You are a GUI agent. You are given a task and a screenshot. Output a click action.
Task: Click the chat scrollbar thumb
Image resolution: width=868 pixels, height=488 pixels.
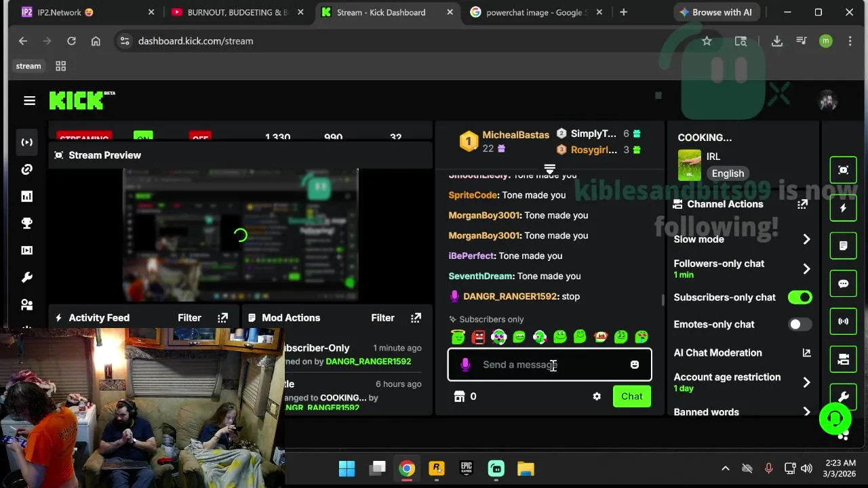click(x=663, y=300)
